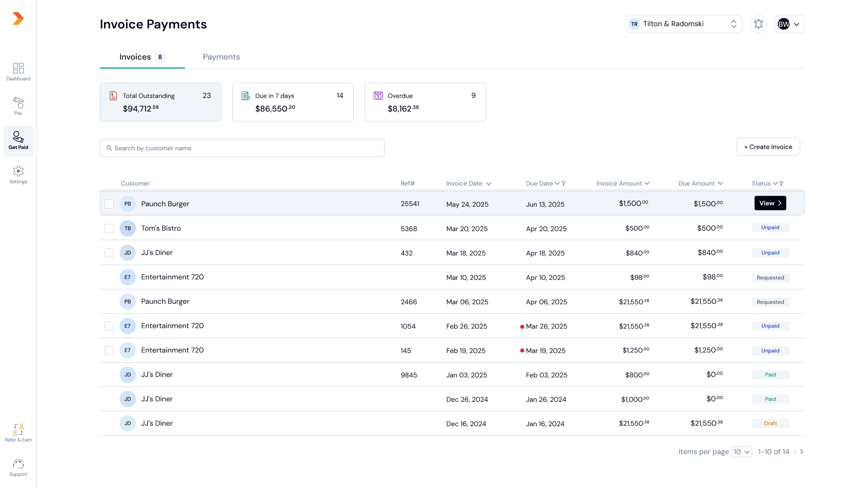Open Settings gear in sidebar
The height and width of the screenshot is (488, 868).
click(18, 174)
